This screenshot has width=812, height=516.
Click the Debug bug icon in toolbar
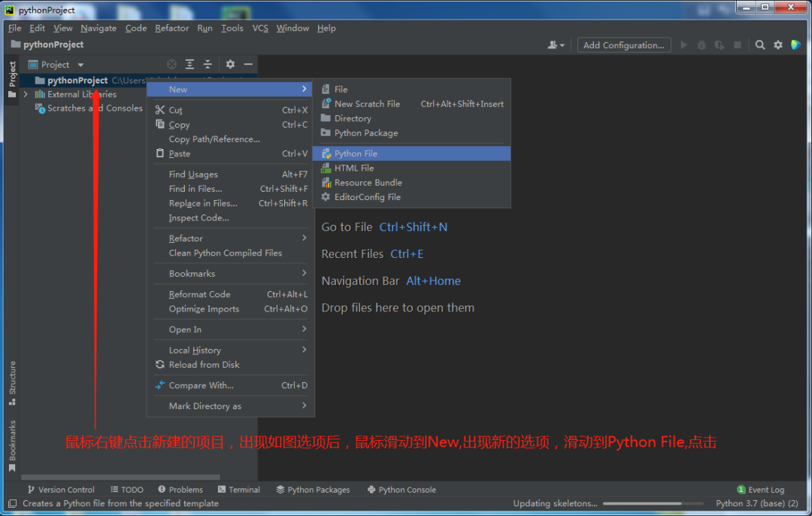[701, 45]
